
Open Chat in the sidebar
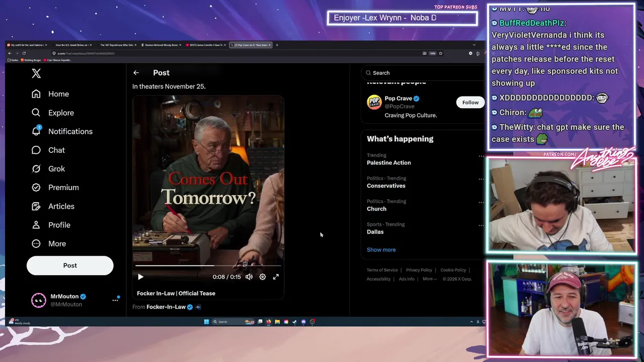pyautogui.click(x=48, y=150)
